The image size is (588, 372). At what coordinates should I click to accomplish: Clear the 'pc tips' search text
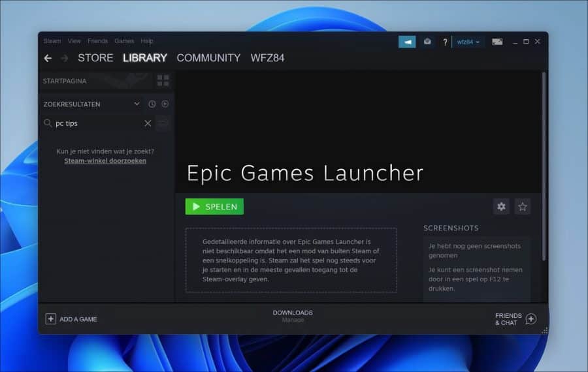click(148, 123)
